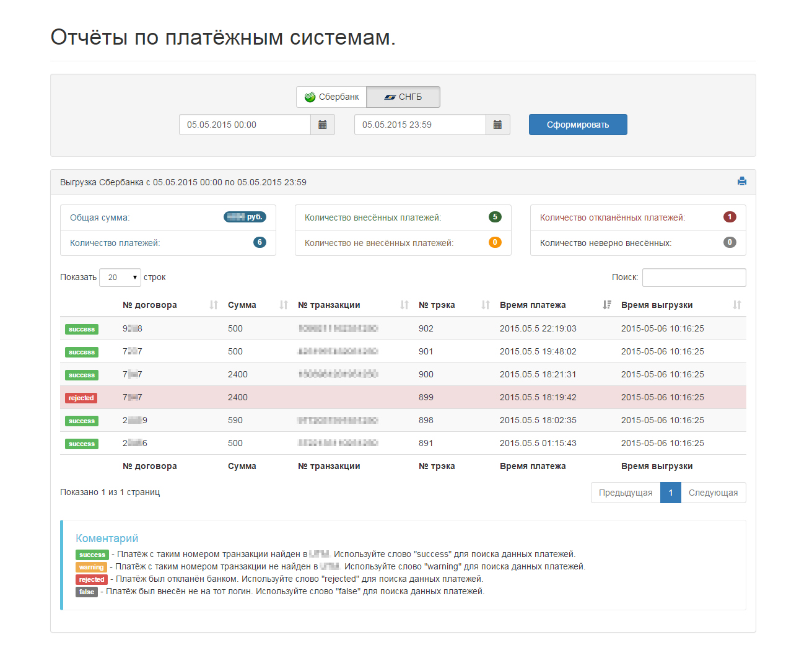Click the Поиск search field
This screenshot has width=812, height=645.
point(694,278)
